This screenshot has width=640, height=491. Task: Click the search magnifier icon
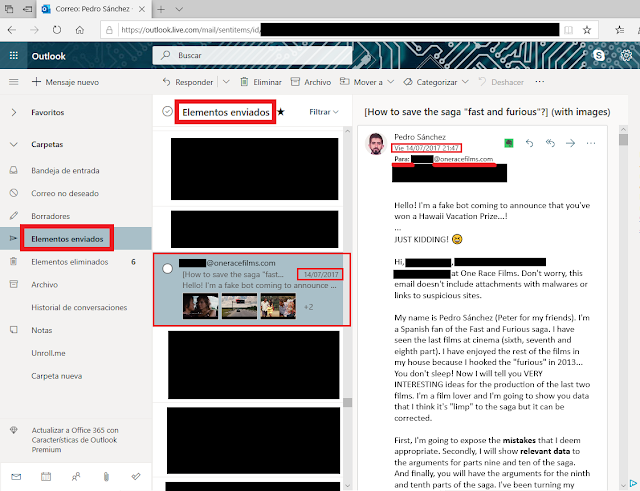tap(165, 55)
